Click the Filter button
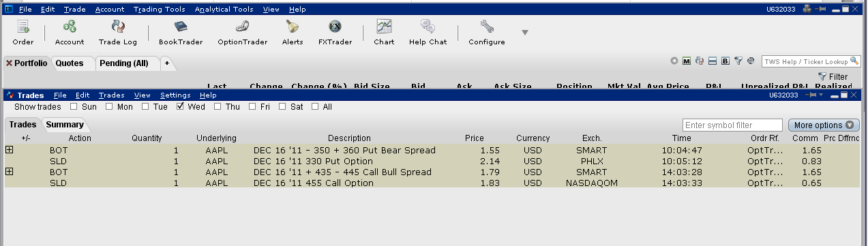 833,77
